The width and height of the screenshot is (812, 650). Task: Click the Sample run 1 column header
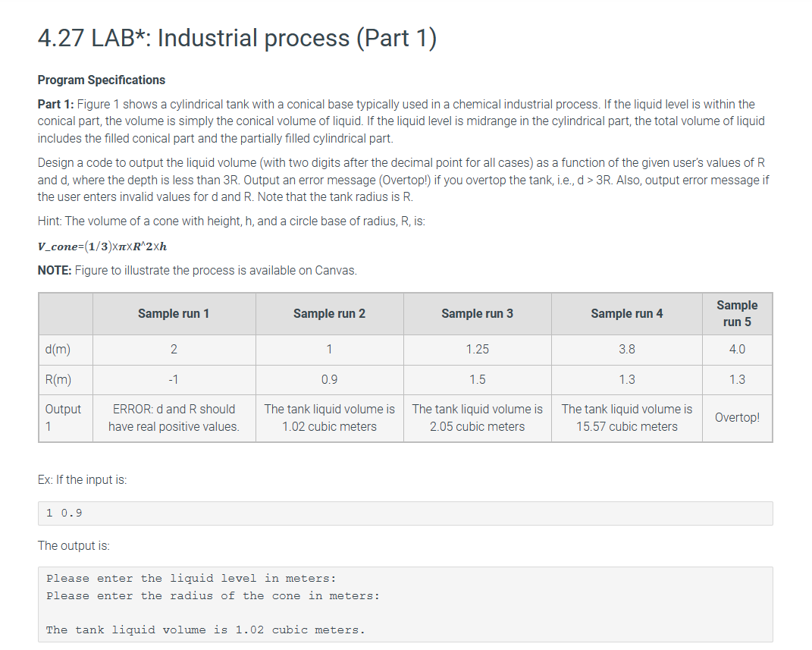pos(173,313)
